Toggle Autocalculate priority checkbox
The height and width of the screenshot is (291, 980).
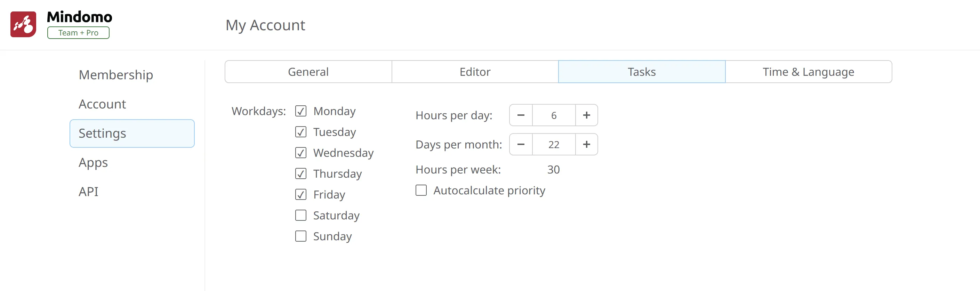tap(421, 190)
